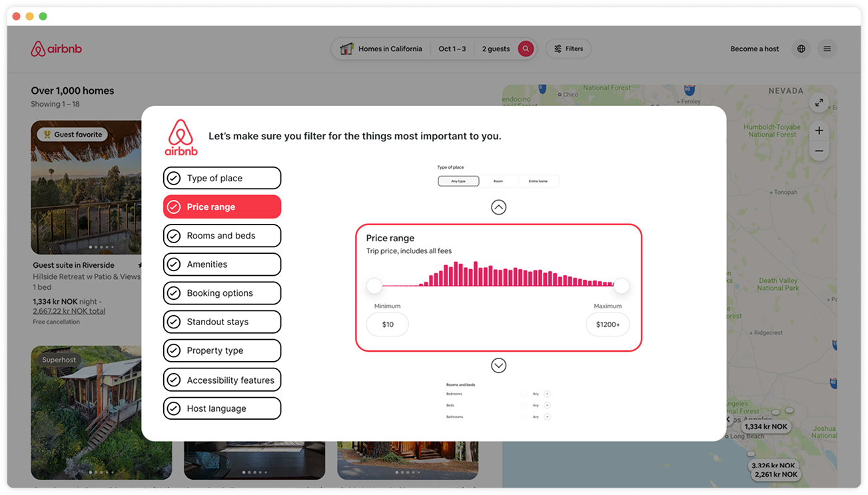Click the 1,334 kr NOK map price marker
Viewport: 868px width, 495px height.
click(765, 426)
